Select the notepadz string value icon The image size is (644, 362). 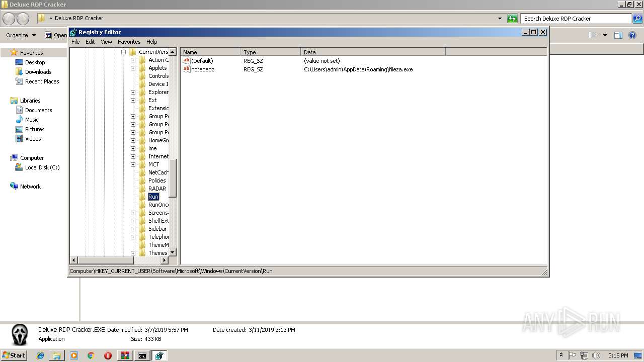pyautogui.click(x=187, y=69)
